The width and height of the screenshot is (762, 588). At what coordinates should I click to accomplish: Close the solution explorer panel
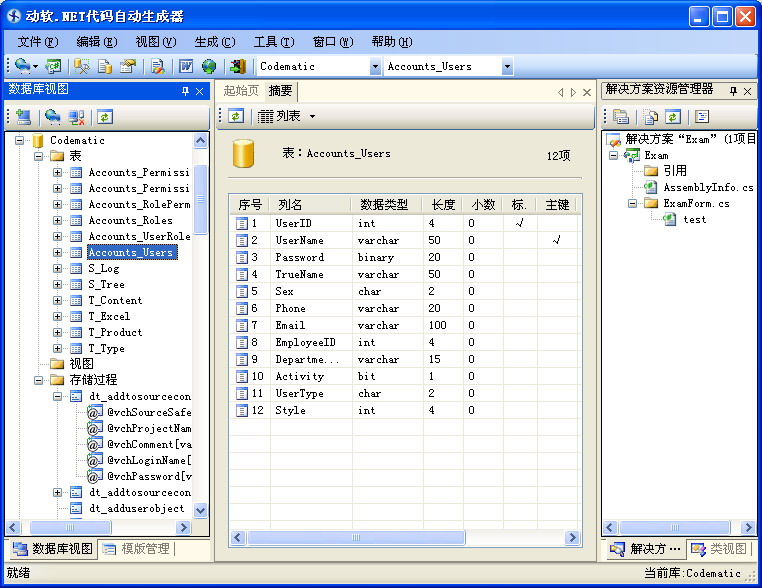click(x=747, y=91)
